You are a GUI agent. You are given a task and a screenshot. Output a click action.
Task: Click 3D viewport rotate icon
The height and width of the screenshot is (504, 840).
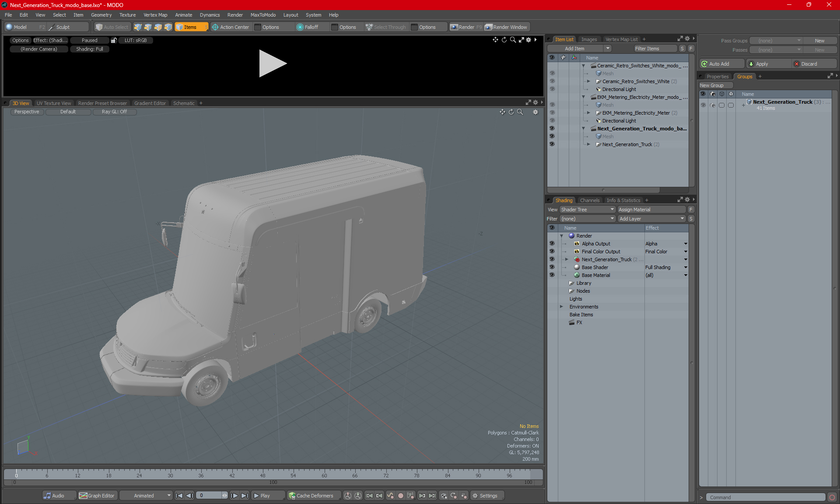click(x=511, y=112)
